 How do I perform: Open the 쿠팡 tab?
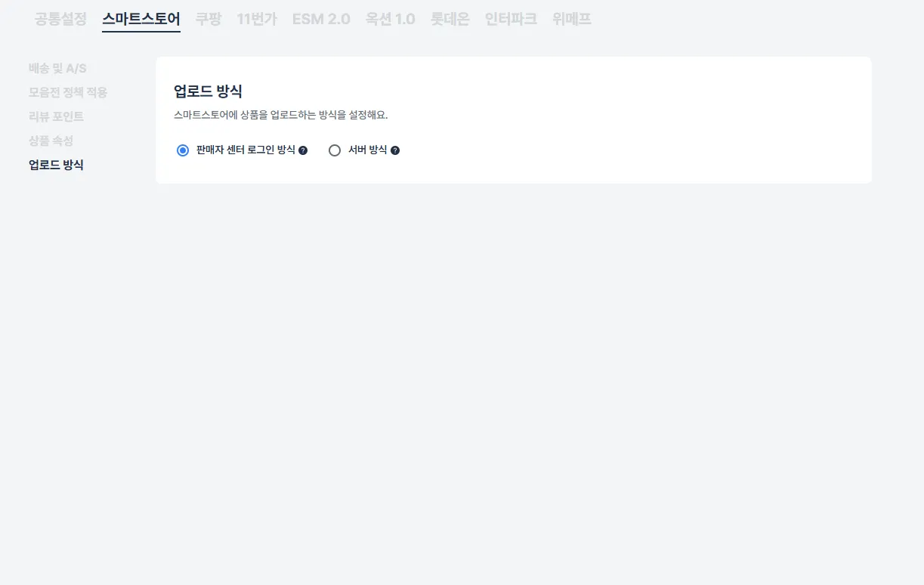tap(209, 19)
